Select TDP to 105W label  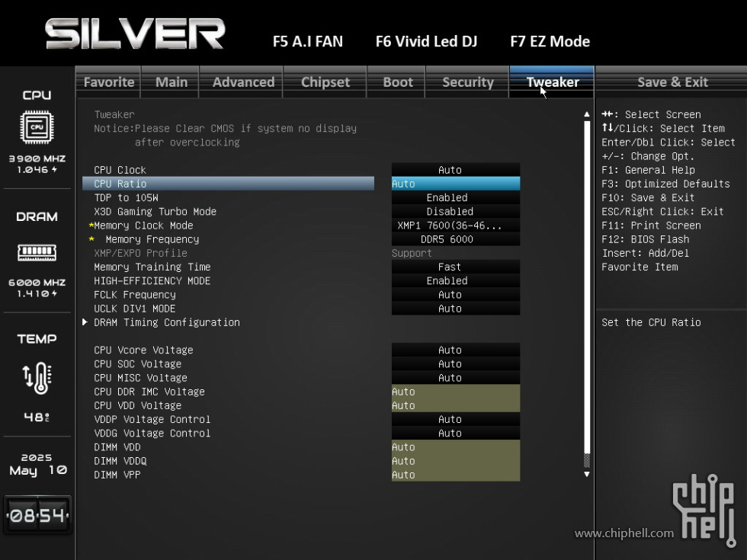point(126,197)
